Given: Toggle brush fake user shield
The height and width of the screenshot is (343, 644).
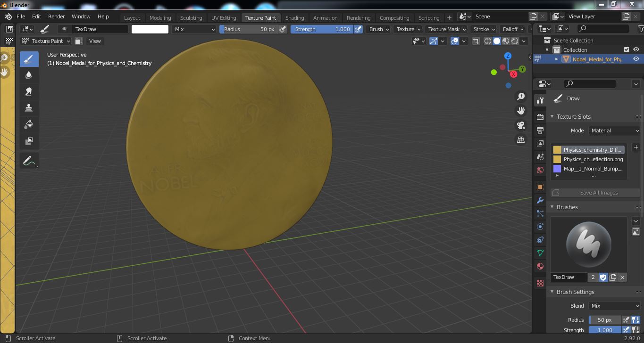Looking at the screenshot, I should click(x=603, y=277).
